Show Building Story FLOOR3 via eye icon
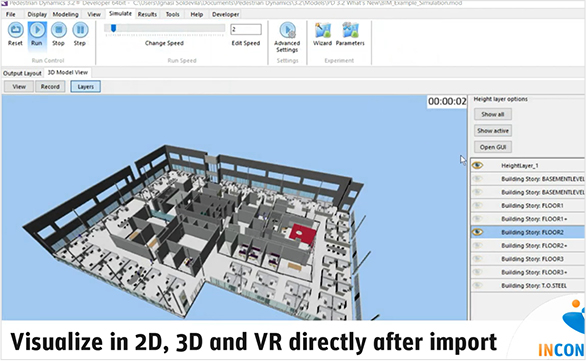This screenshot has height=361, width=586. 477,259
